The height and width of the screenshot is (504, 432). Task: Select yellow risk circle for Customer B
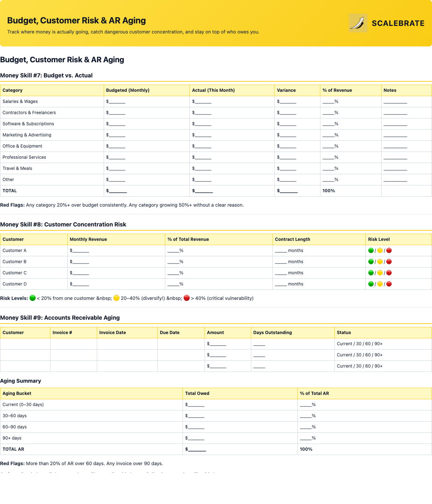(380, 262)
